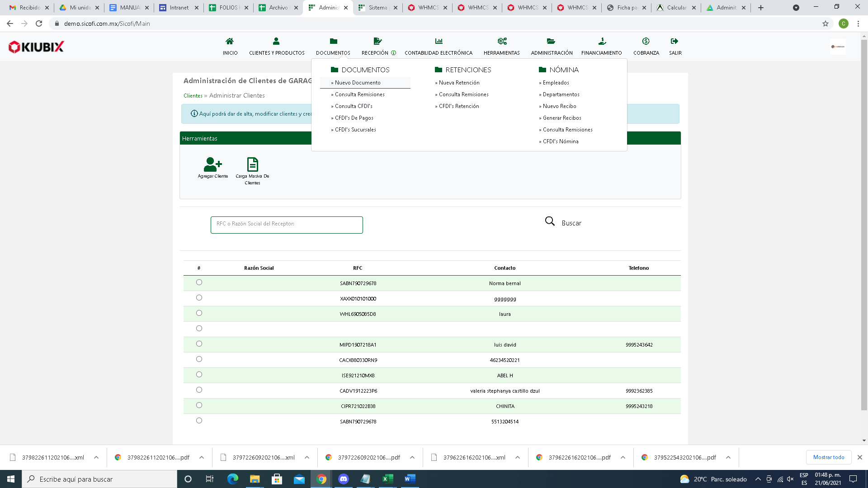This screenshot has width=868, height=488.
Task: Open Clientes y Productos person icon
Action: click(x=276, y=41)
